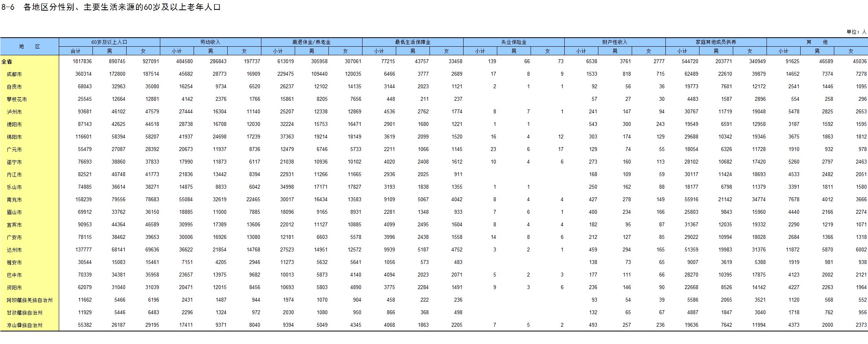
Task: Click the 成都市 pension value 229475
Action: [286, 74]
